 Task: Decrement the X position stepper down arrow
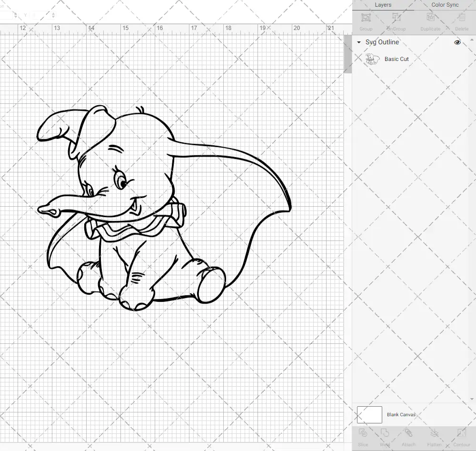tap(16, 16)
